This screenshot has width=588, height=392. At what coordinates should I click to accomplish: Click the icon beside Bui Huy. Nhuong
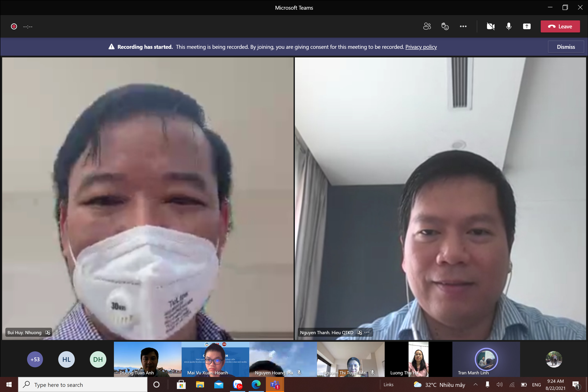click(47, 332)
